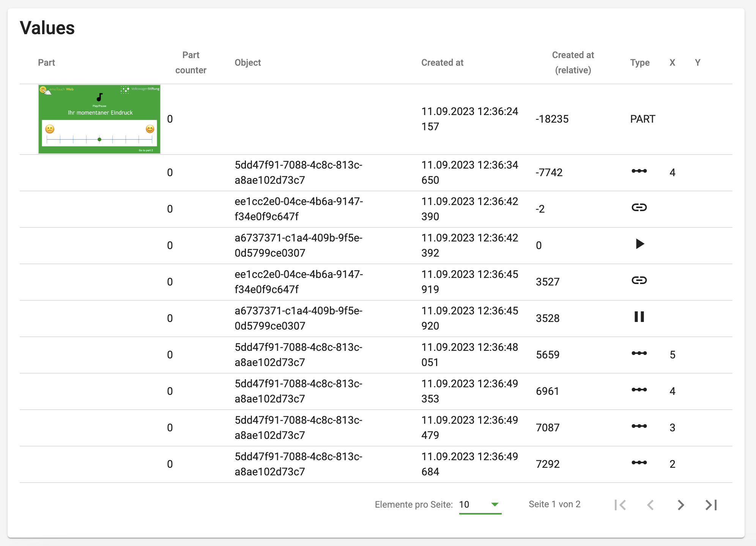This screenshot has width=756, height=546.
Task: Click object ID a6737371 in the pause row
Action: (x=299, y=319)
